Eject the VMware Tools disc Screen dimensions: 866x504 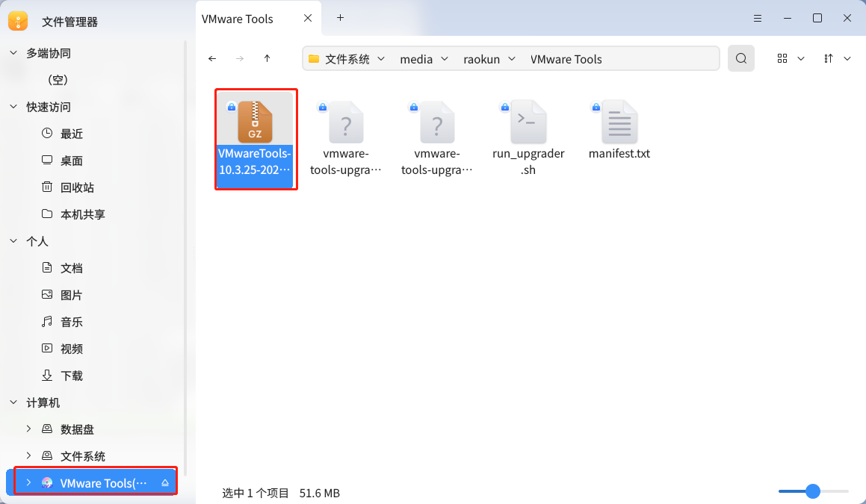[165, 483]
